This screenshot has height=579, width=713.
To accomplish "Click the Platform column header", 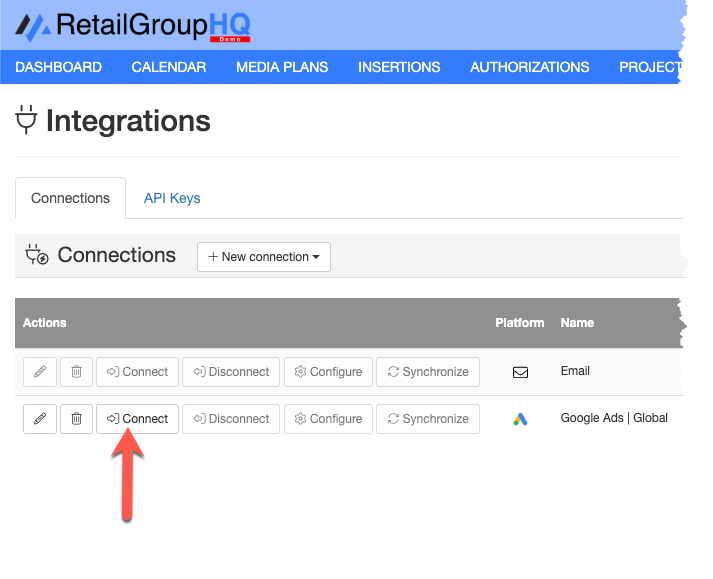I will pos(520,323).
